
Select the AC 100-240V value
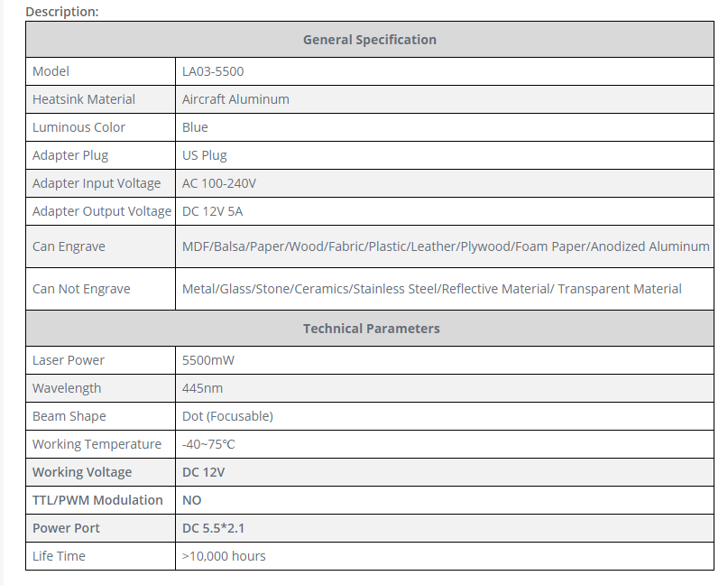[x=219, y=183]
